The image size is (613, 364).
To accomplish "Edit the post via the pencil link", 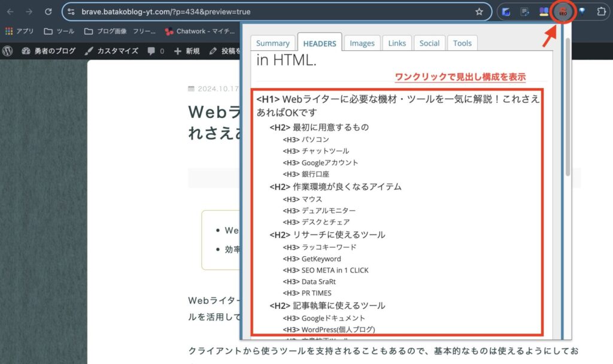I will 225,51.
